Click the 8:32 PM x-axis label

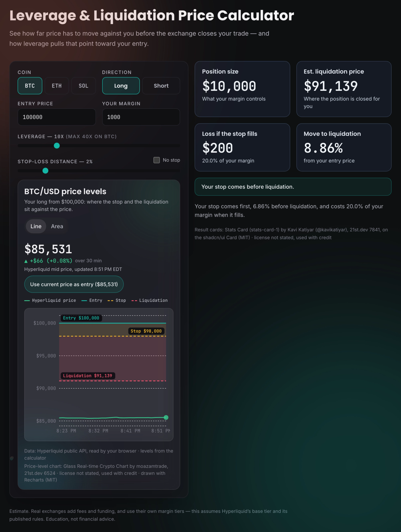98,431
